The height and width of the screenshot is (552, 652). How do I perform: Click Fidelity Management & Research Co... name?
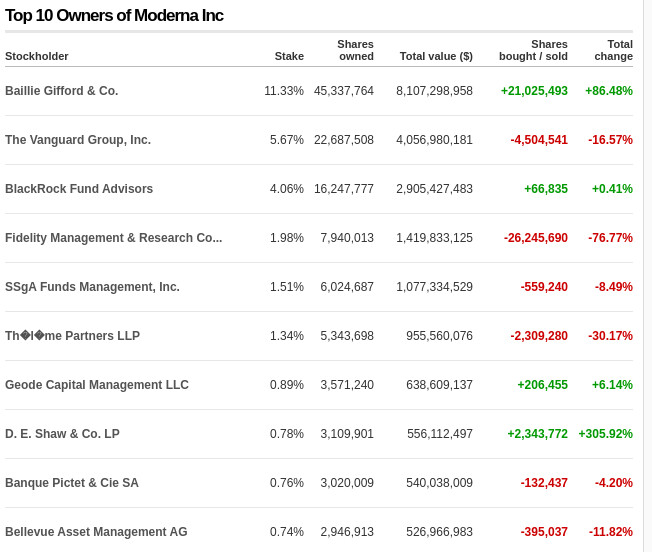point(113,238)
